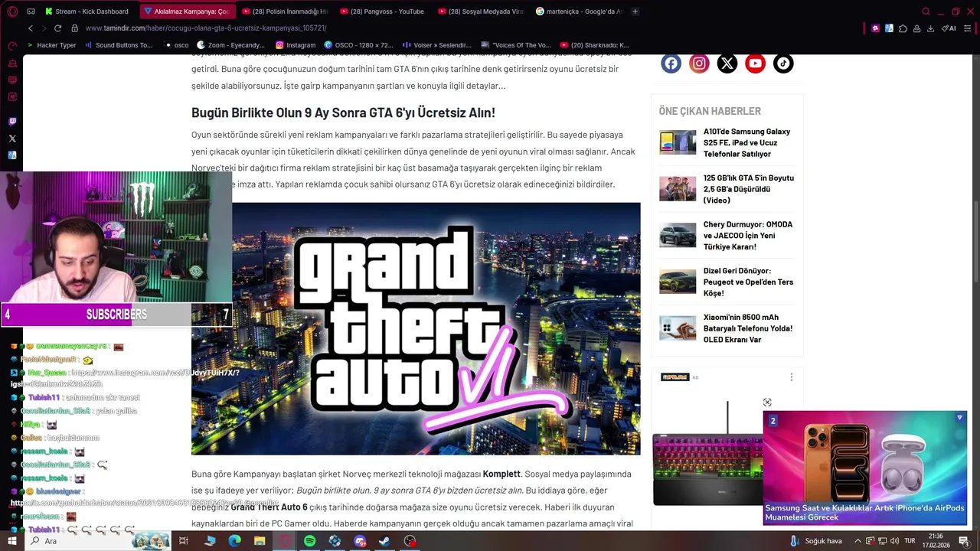The width and height of the screenshot is (980, 551).
Task: Open the Dizel Geri Dönüyor Peugeot article
Action: pyautogui.click(x=748, y=282)
